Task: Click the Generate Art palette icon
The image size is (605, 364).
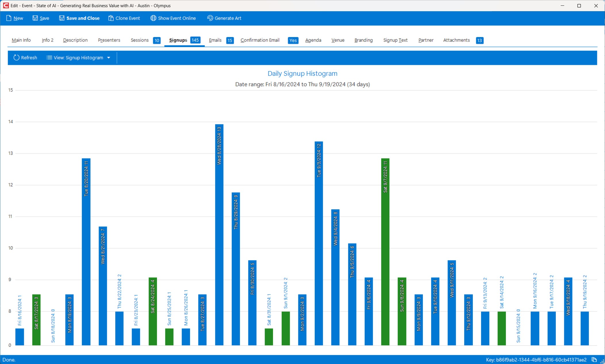Action: [210, 18]
